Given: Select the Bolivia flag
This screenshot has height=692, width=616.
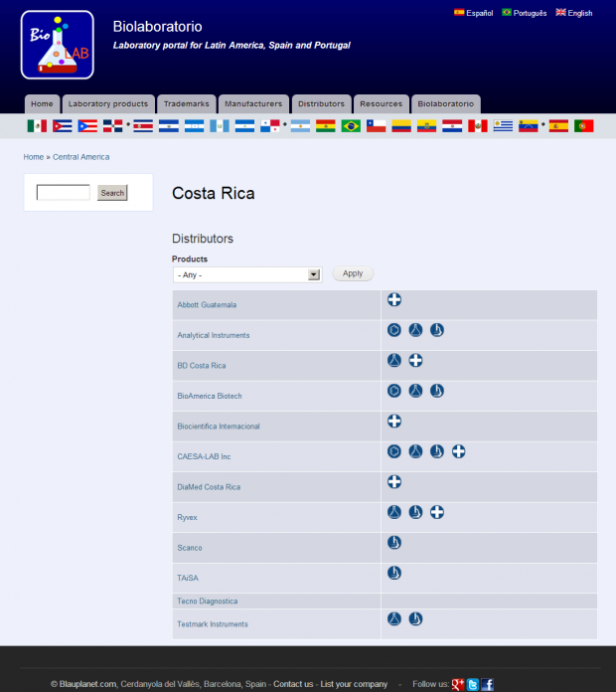Looking at the screenshot, I should point(326,126).
